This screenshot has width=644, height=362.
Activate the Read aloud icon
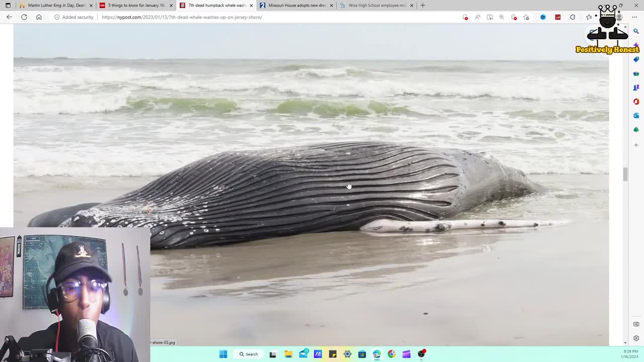coord(477,17)
